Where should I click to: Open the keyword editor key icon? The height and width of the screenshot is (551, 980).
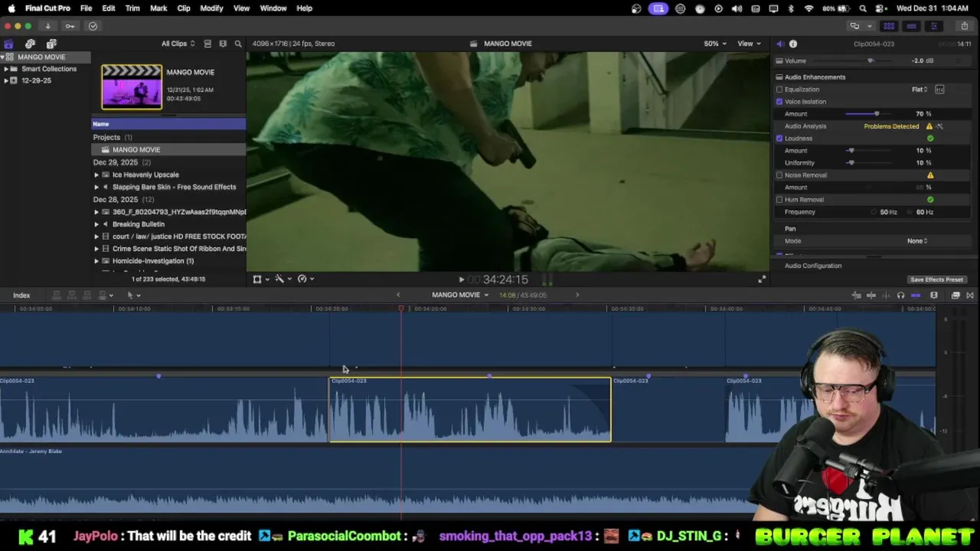70,26
